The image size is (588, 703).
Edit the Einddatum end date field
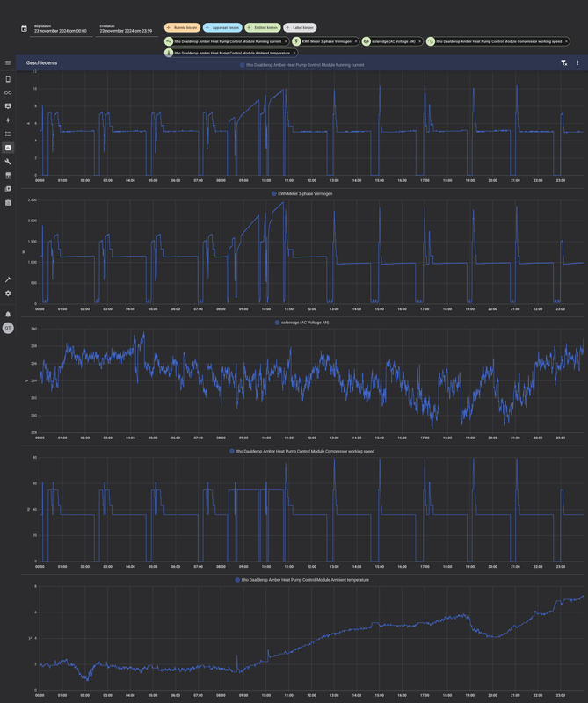coord(127,30)
